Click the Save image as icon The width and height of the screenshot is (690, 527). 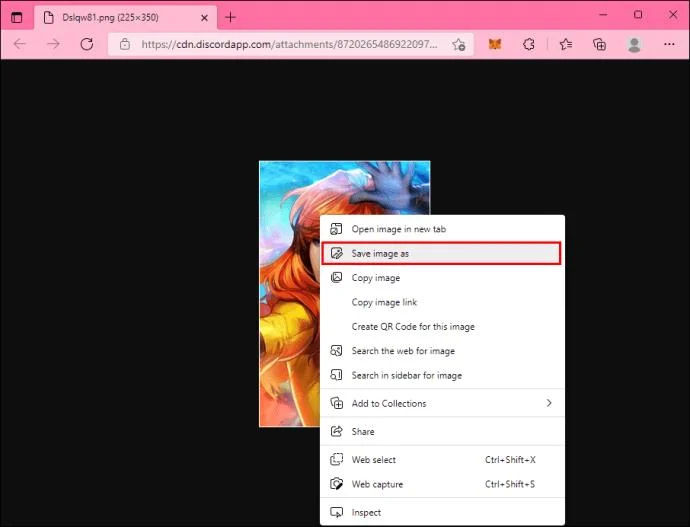337,253
